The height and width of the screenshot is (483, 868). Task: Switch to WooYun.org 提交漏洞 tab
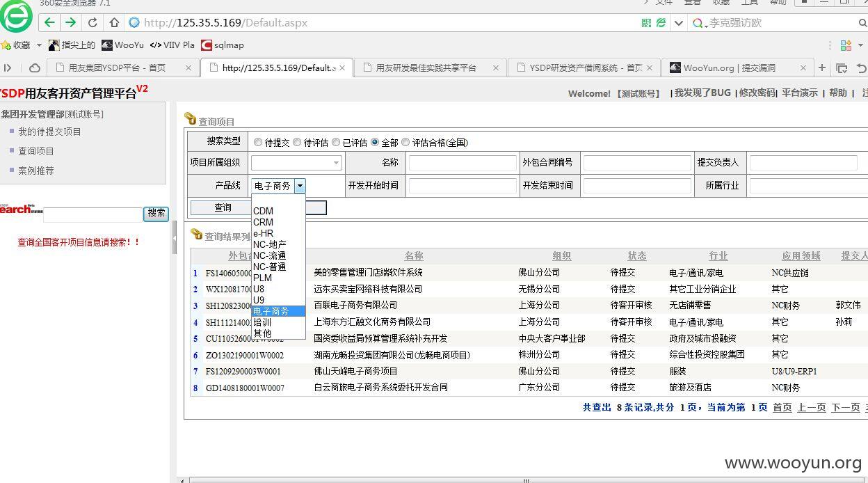coord(729,68)
